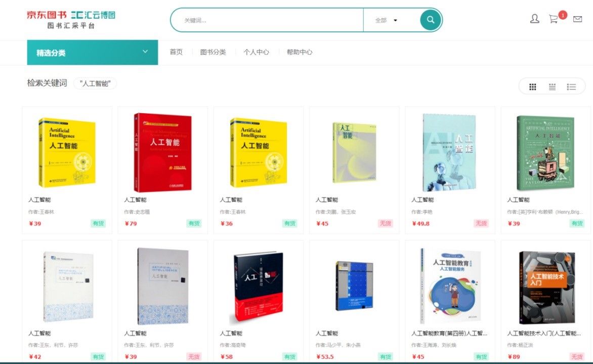Switch to detailed bullet list view
The height and width of the screenshot is (364, 593).
tap(571, 87)
